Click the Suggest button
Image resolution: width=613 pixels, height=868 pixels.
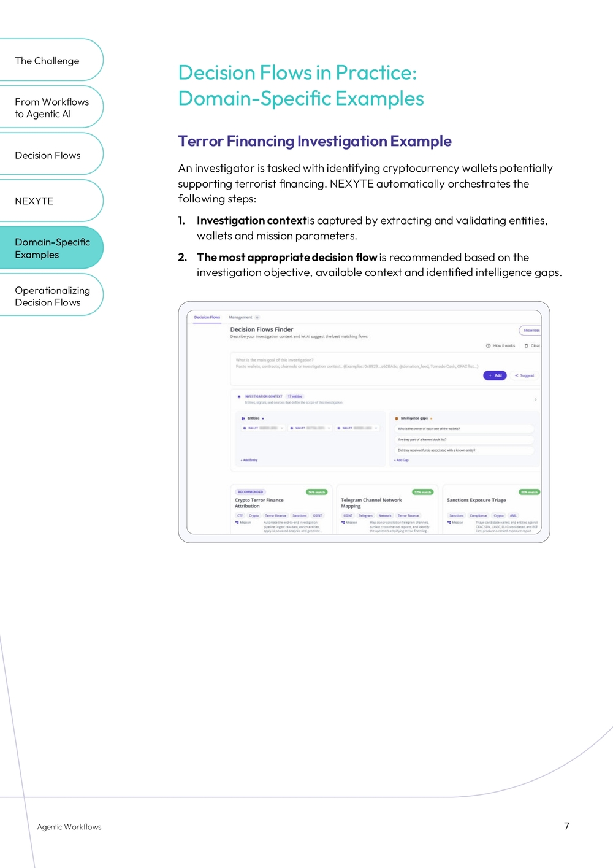(525, 375)
